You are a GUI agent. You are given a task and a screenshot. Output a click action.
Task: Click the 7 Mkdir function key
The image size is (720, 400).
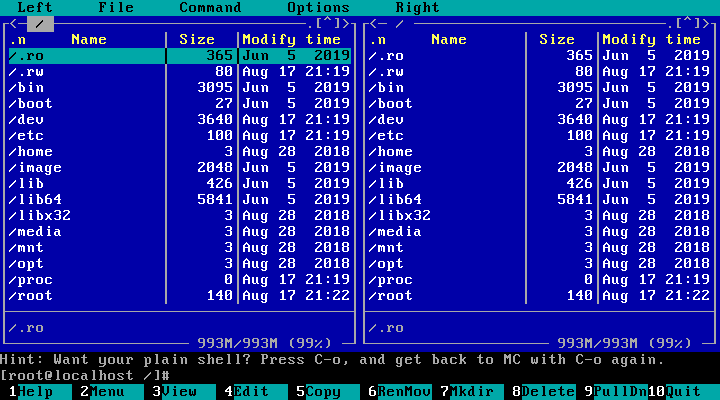pyautogui.click(x=472, y=391)
